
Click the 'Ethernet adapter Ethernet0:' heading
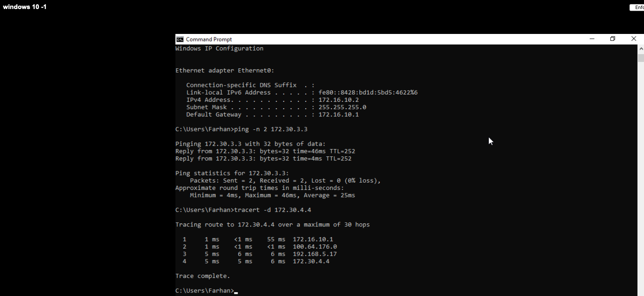point(225,70)
